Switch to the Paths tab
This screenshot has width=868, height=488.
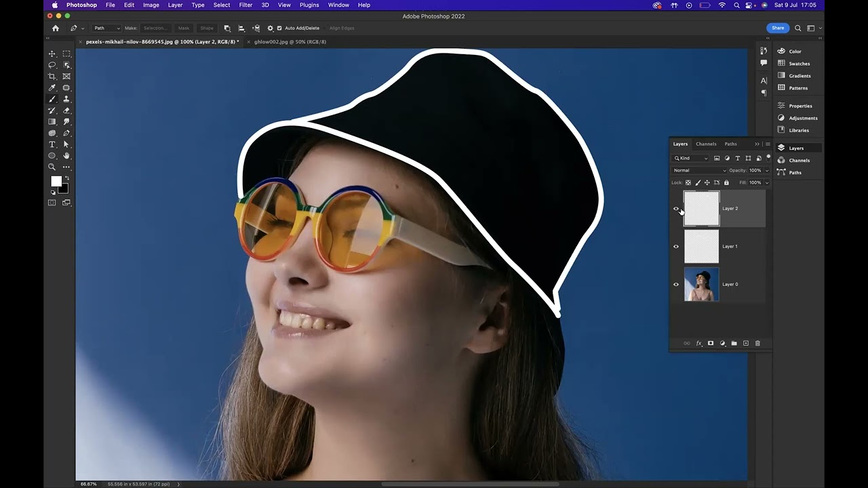730,144
